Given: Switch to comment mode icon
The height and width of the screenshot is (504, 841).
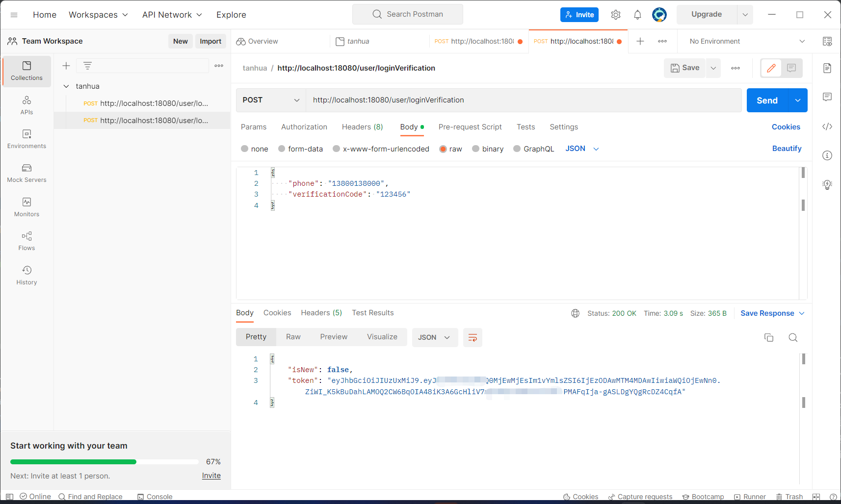Looking at the screenshot, I should pos(791,68).
